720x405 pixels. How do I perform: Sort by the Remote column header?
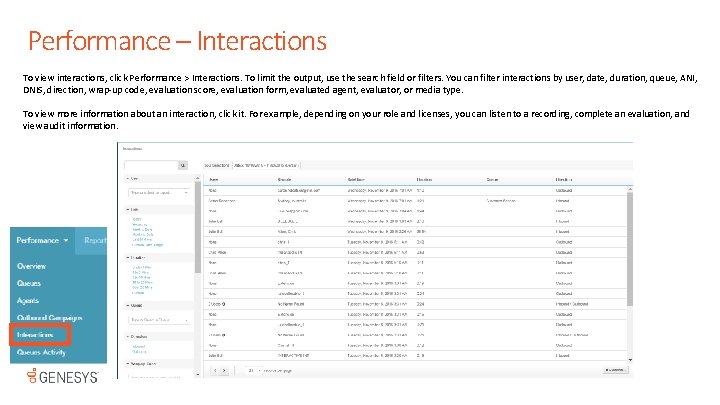click(285, 180)
